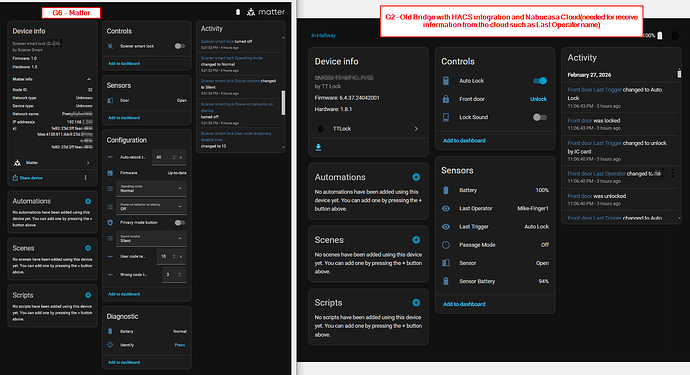
Task: Click the Privacy mode button shield icon
Action: click(110, 223)
